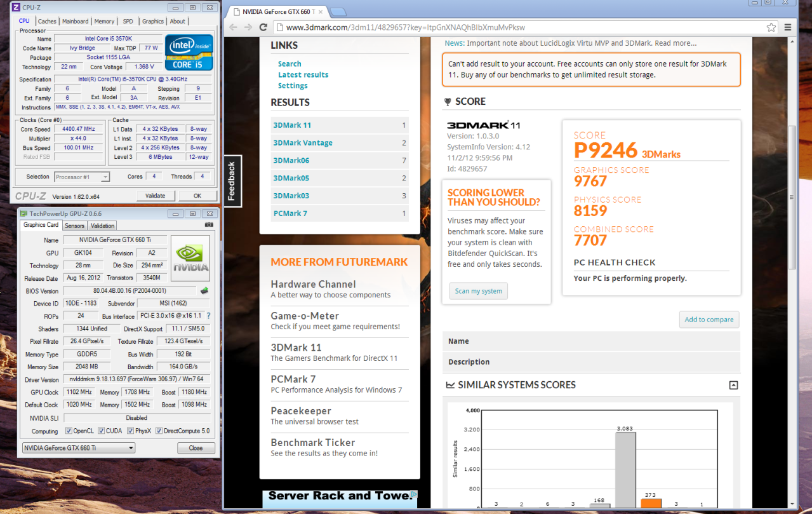Click the browser vertical scrollbar
The image size is (812, 514).
tap(793, 198)
